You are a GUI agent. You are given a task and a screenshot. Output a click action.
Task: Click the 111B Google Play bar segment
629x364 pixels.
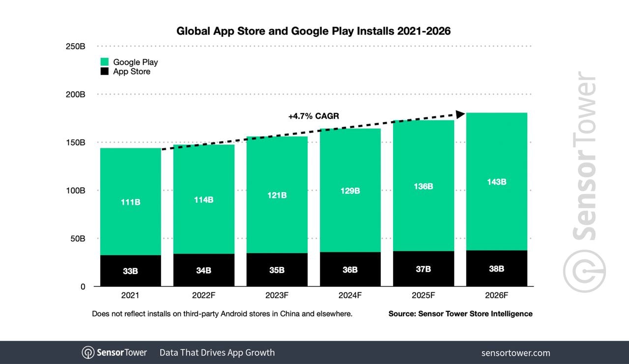(131, 201)
